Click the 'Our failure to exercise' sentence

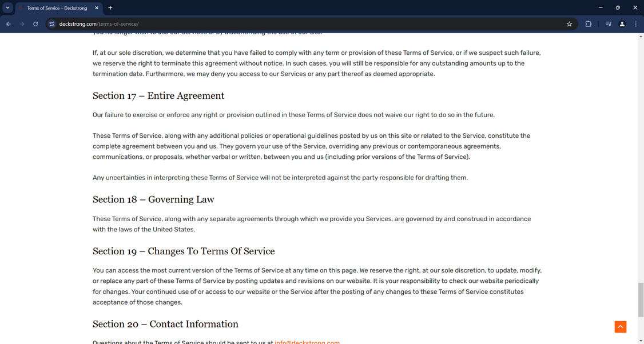coord(293,115)
